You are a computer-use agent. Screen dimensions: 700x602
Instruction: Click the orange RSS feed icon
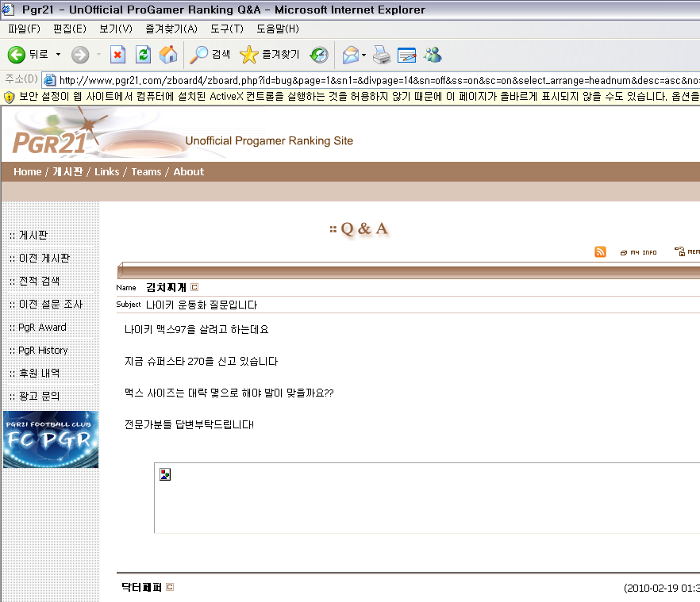(600, 251)
